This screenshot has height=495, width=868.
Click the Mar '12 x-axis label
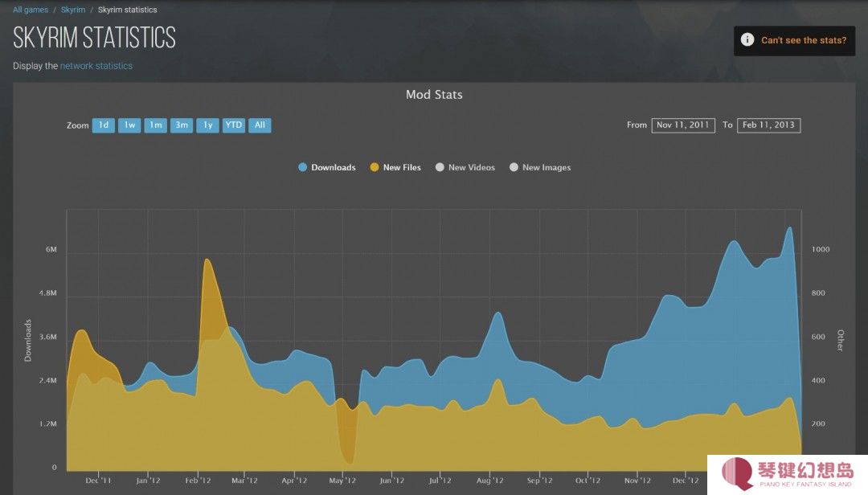[x=244, y=481]
